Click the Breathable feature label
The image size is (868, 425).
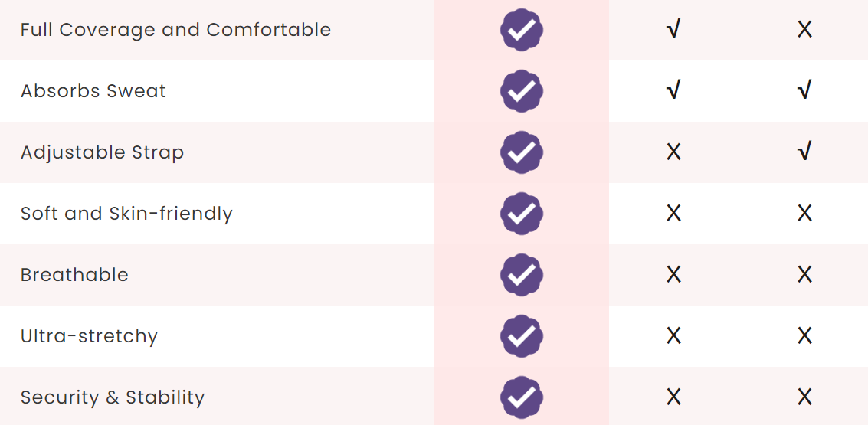(x=74, y=275)
